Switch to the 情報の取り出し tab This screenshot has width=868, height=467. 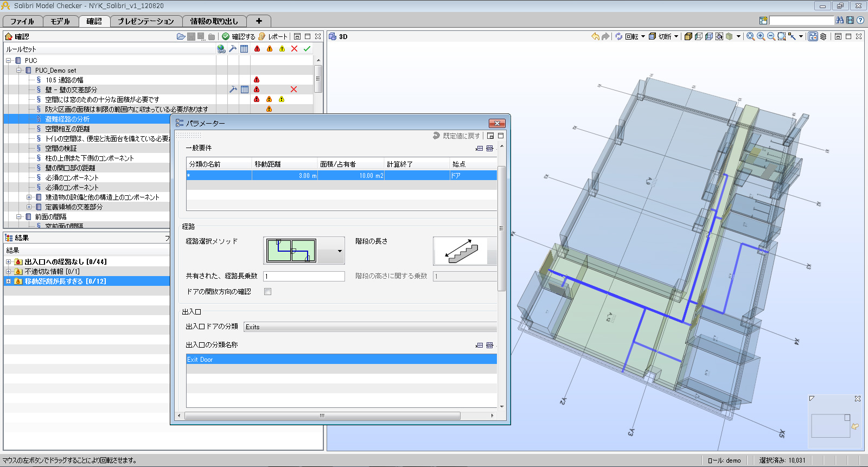coord(214,21)
